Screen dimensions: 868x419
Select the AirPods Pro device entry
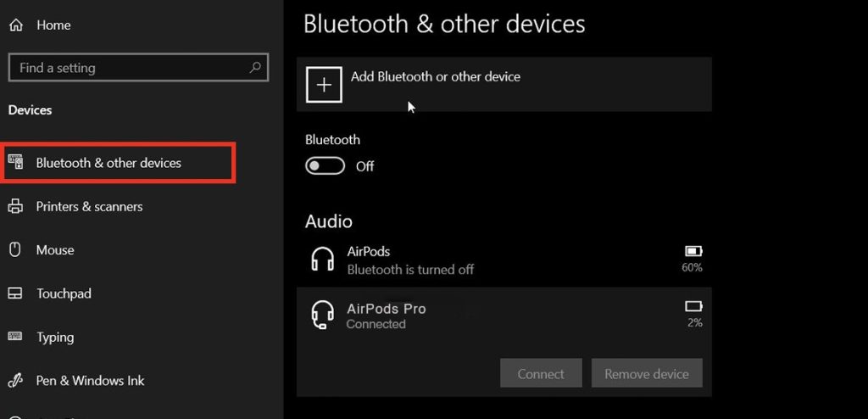504,314
